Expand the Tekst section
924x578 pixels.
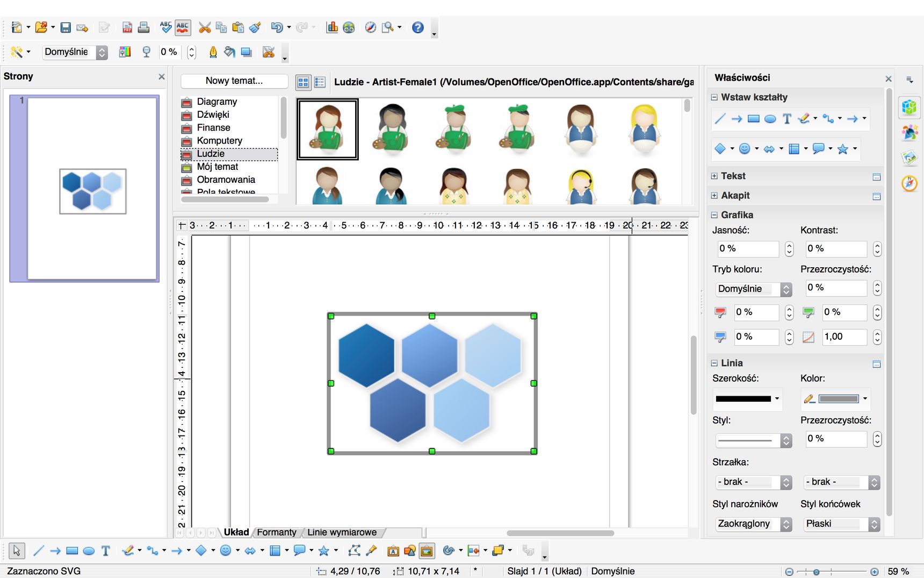click(714, 176)
